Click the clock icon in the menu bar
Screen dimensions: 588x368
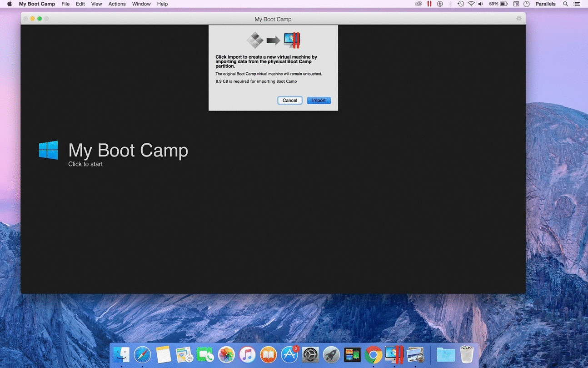527,4
